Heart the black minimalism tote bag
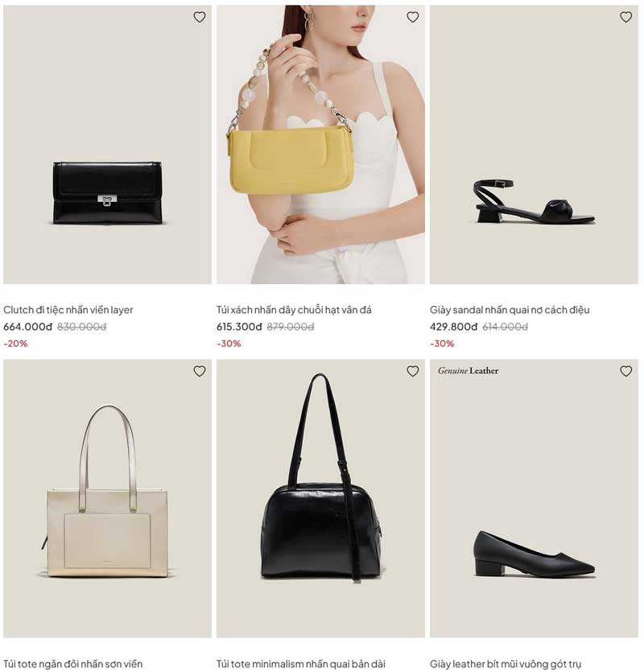The image size is (644, 672). point(412,371)
